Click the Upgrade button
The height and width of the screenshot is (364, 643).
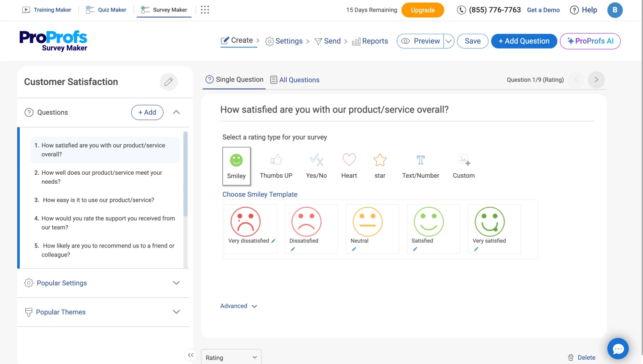click(423, 10)
